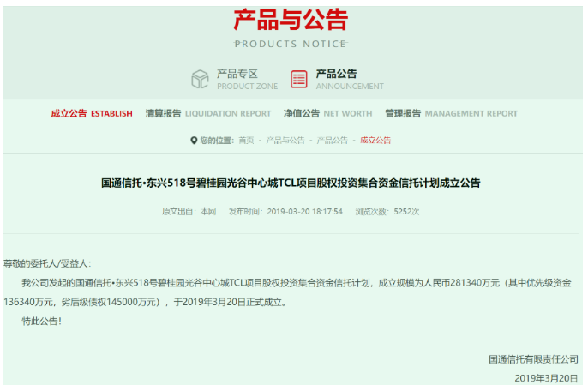This screenshot has height=391, width=588.
Task: Open the 管理报告 MANAGEMENT REPORT tab
Action: pos(452,114)
